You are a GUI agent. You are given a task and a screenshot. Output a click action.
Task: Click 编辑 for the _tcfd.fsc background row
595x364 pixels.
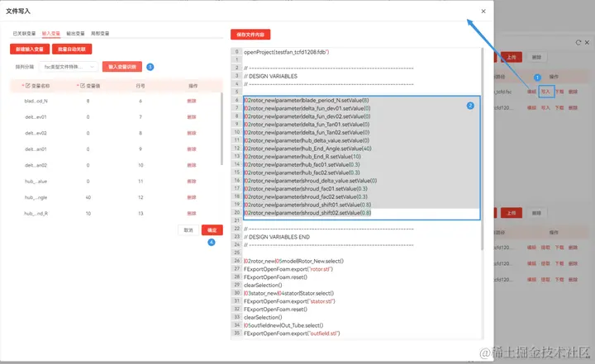click(x=531, y=92)
